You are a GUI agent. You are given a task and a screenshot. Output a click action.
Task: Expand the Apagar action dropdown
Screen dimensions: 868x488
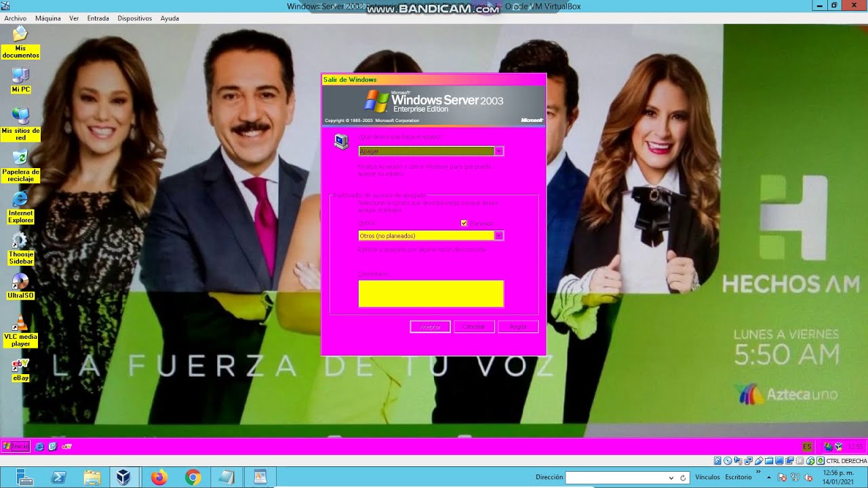[498, 151]
